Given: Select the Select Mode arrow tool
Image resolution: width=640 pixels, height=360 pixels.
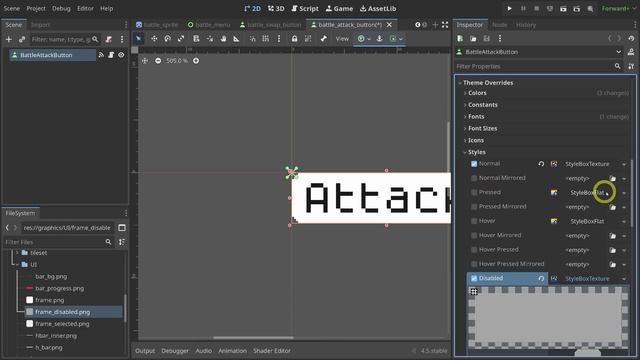Looking at the screenshot, I should (139, 39).
